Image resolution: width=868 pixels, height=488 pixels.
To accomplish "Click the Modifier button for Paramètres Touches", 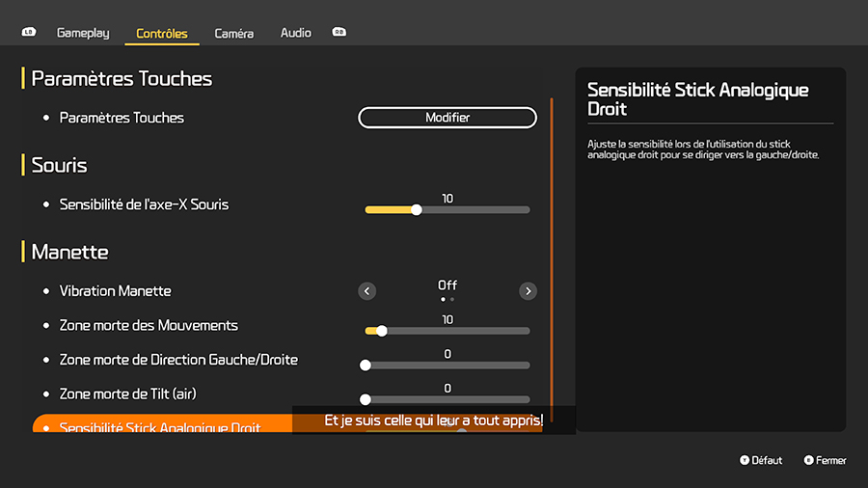I will pyautogui.click(x=448, y=118).
